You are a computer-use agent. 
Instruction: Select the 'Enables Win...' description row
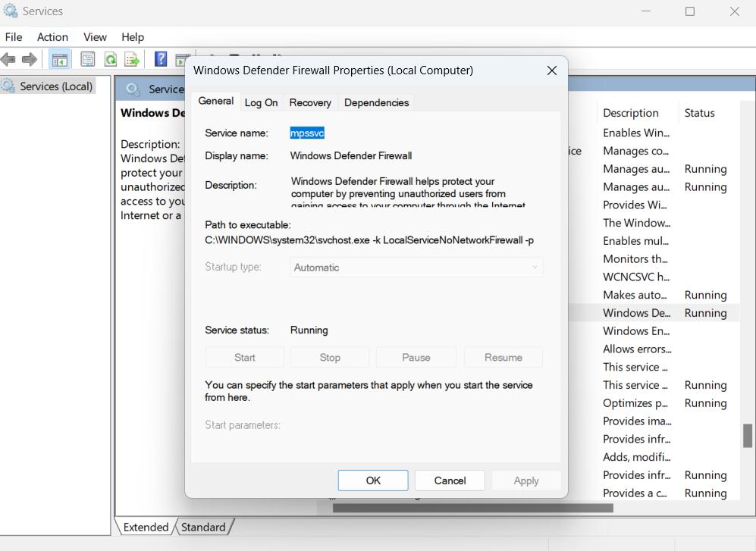(636, 133)
